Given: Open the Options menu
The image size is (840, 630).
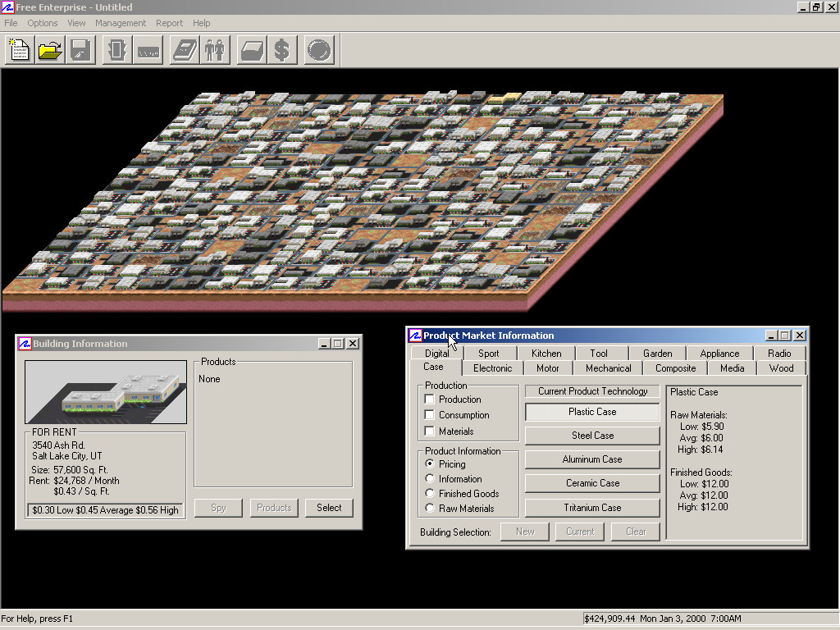Looking at the screenshot, I should coord(43,23).
